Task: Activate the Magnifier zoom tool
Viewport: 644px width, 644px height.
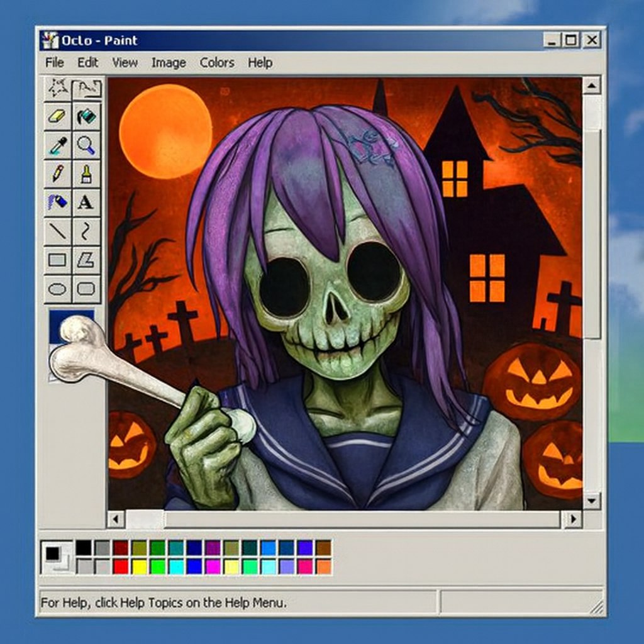Action: coord(86,146)
